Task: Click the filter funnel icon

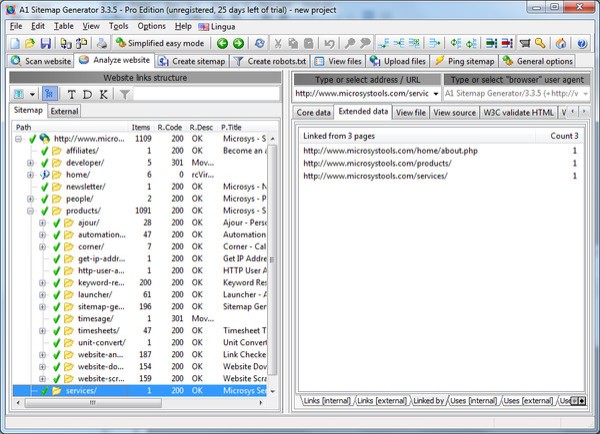Action: (x=124, y=94)
